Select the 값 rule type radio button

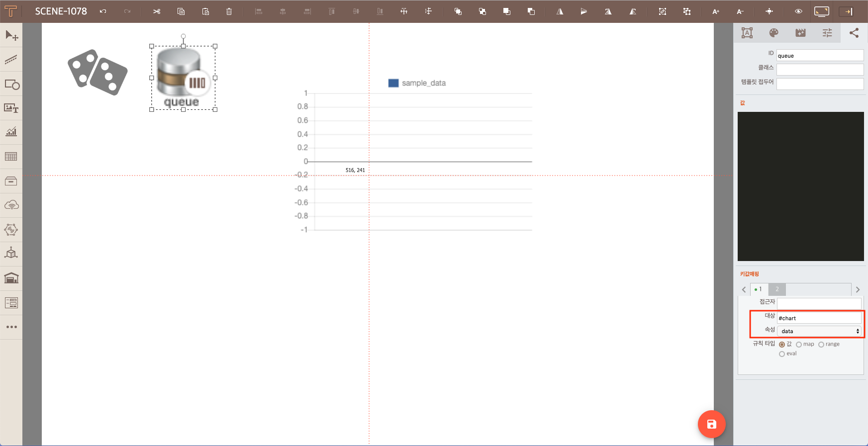(x=782, y=345)
